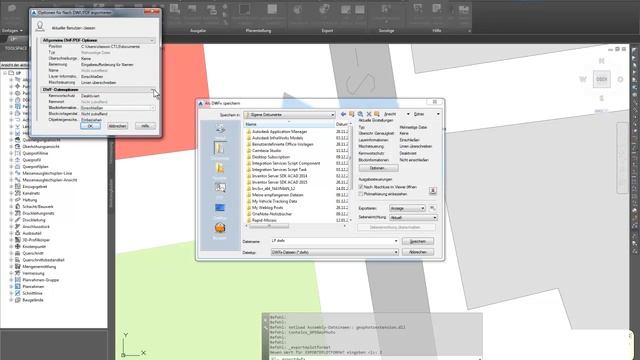The image size is (640, 360).
Task: Click Hilfe in the export options dialog
Action: (x=145, y=126)
